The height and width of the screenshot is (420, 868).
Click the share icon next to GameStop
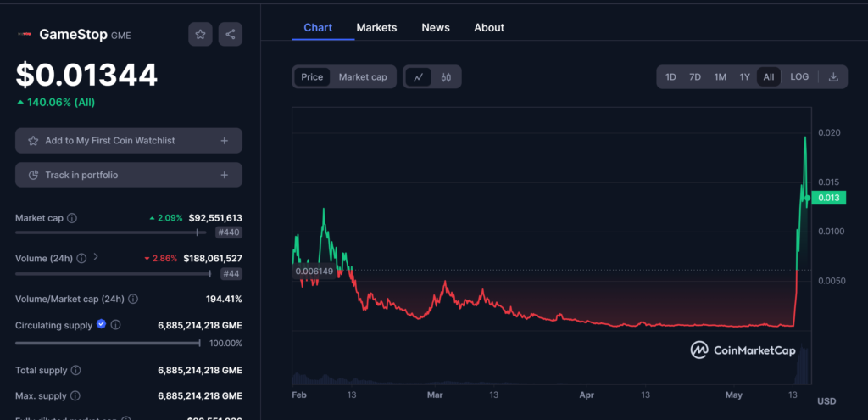(x=230, y=35)
